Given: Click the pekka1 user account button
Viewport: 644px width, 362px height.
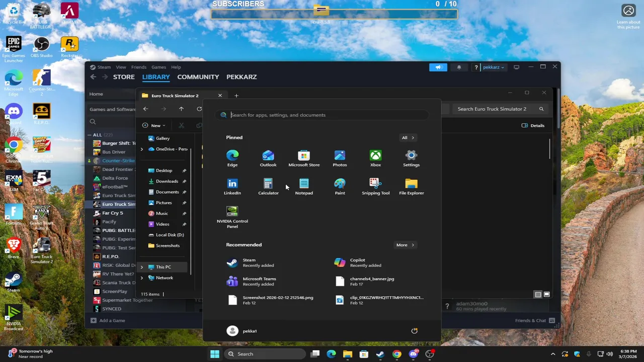Looking at the screenshot, I should [x=242, y=331].
